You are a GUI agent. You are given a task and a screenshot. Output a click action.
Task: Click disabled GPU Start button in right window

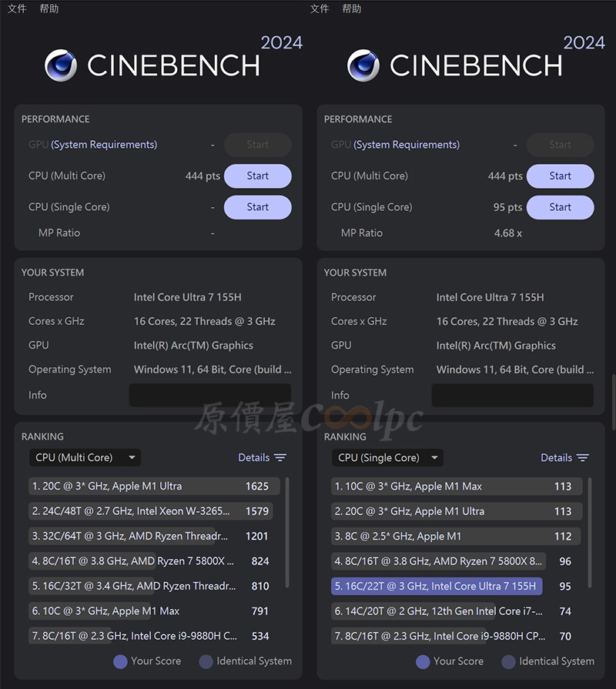tap(561, 145)
